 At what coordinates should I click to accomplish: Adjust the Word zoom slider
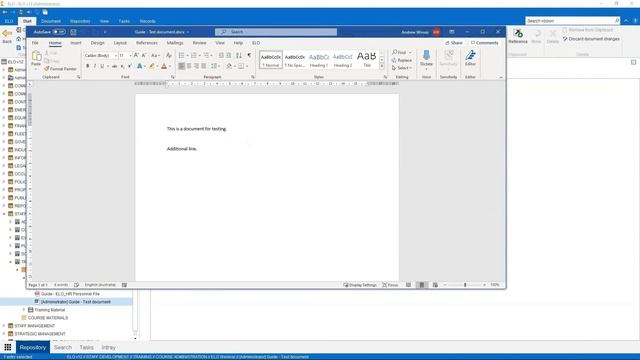point(465,285)
